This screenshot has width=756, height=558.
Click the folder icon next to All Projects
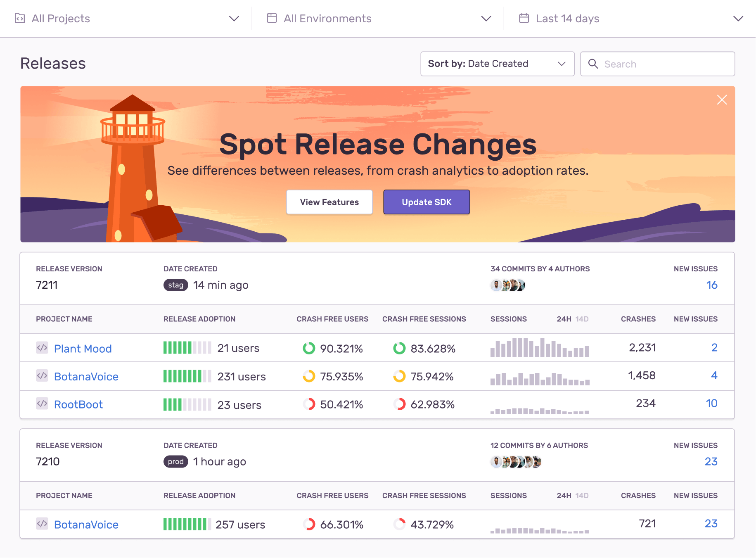click(x=20, y=18)
